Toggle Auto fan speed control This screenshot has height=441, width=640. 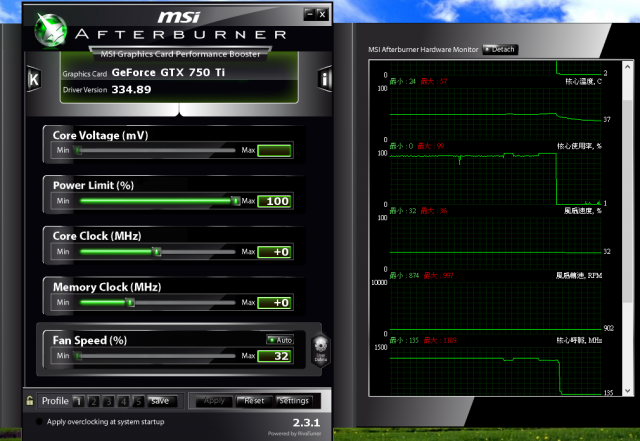pos(280,340)
